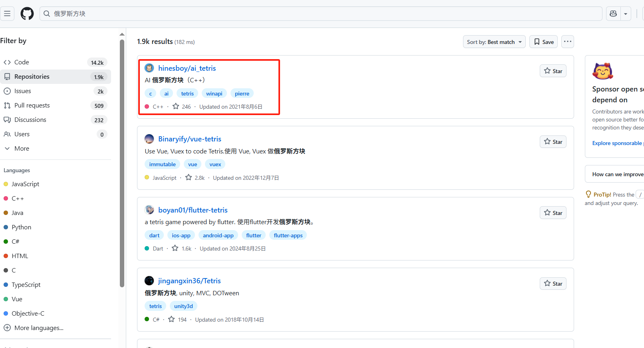Open Binaryify/vue-tetris repository

(190, 139)
